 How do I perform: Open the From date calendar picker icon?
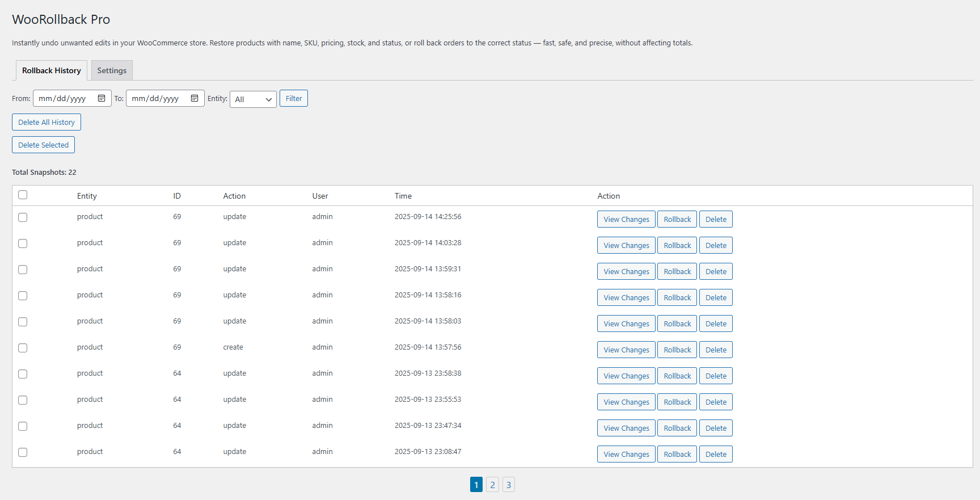pyautogui.click(x=102, y=98)
